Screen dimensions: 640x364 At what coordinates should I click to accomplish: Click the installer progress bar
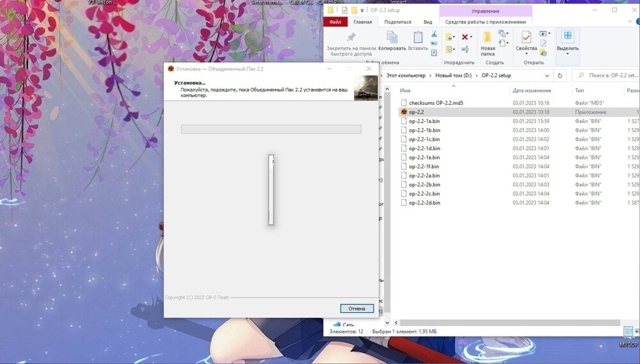271,129
